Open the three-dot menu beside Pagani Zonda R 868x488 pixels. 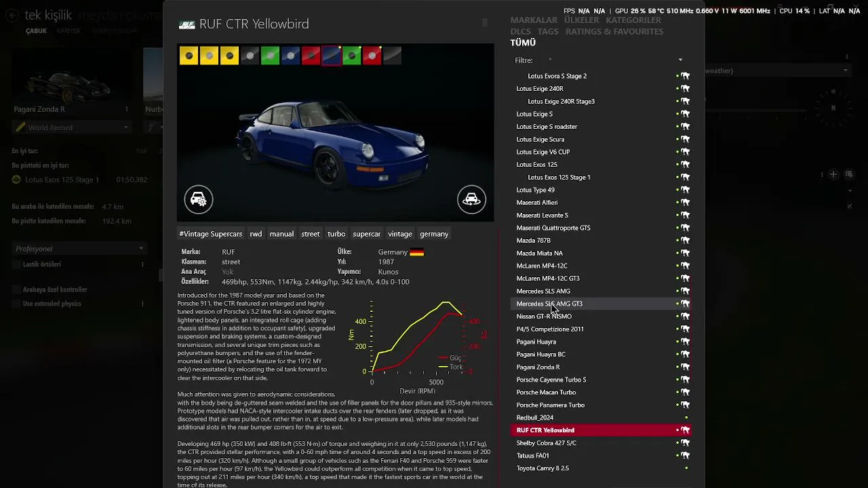tap(127, 109)
